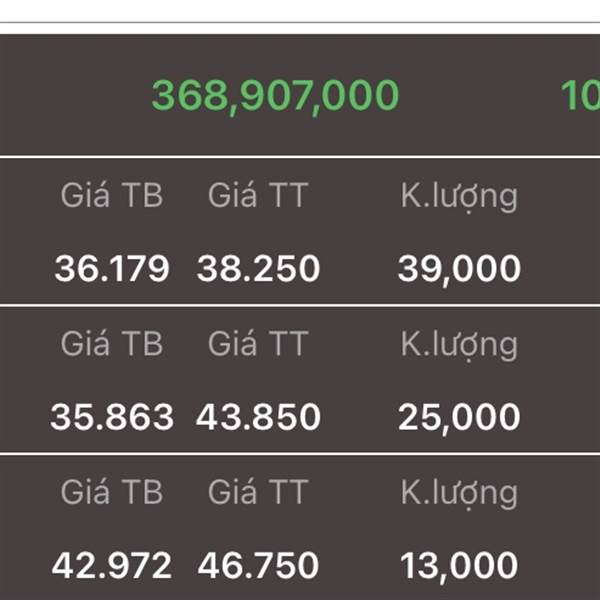Click the Giá TB value 36.179
Viewport: 600px width, 600px height.
point(112,268)
